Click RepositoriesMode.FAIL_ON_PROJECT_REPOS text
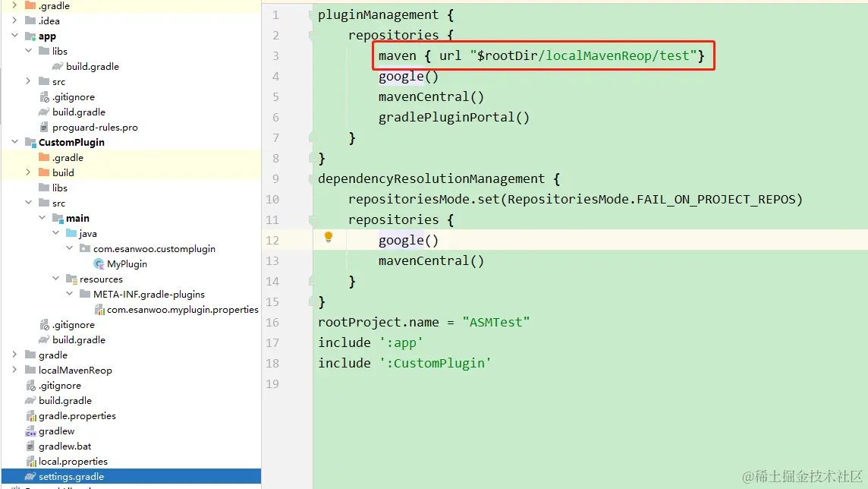This screenshot has height=489, width=868. pyautogui.click(x=651, y=200)
